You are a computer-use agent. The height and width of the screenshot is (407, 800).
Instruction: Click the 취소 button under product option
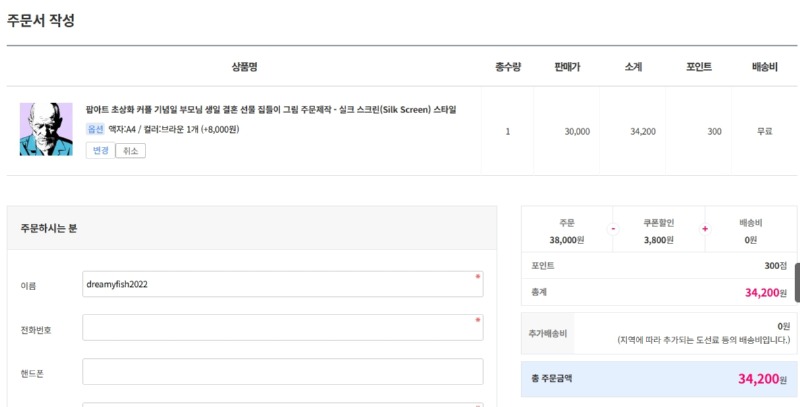click(x=131, y=151)
